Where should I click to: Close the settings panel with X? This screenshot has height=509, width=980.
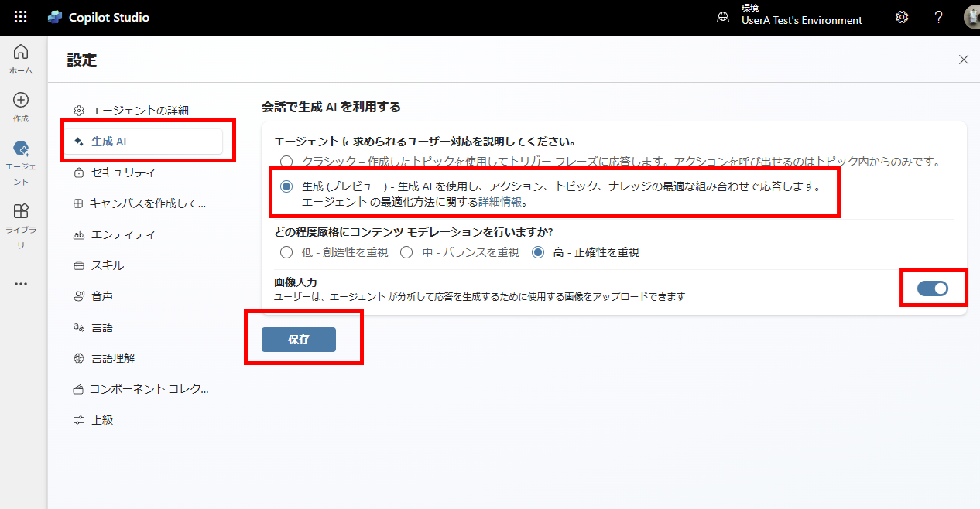click(964, 60)
